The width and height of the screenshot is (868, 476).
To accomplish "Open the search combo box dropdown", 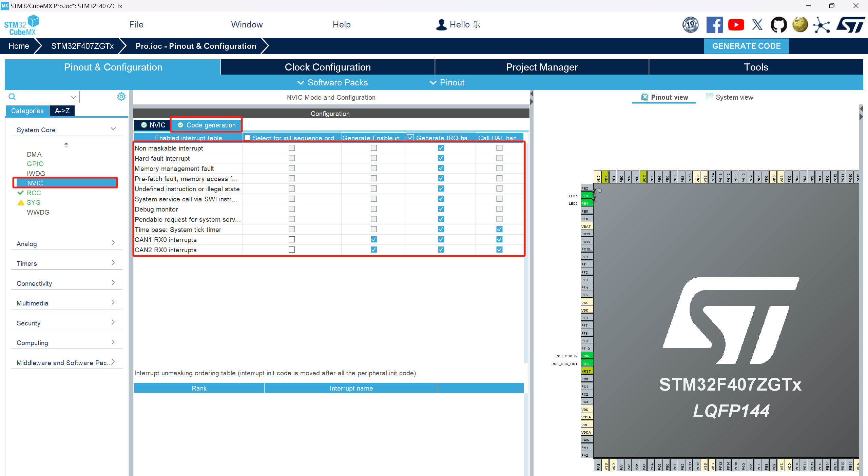I will coord(74,97).
